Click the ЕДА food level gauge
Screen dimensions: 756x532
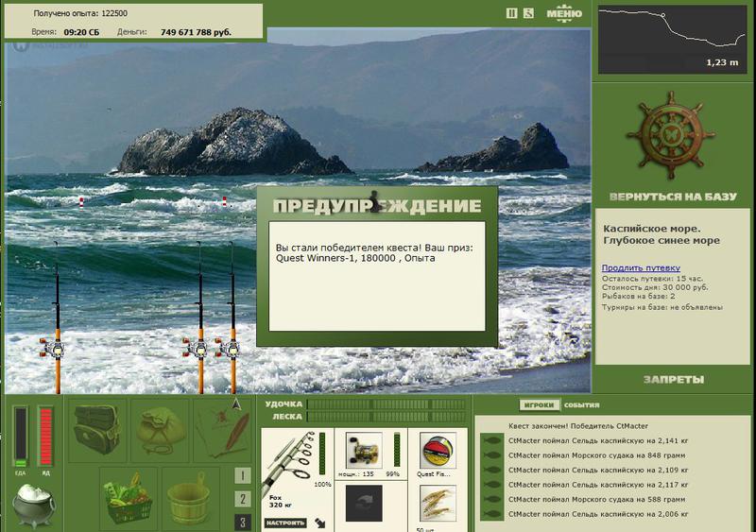click(x=20, y=437)
